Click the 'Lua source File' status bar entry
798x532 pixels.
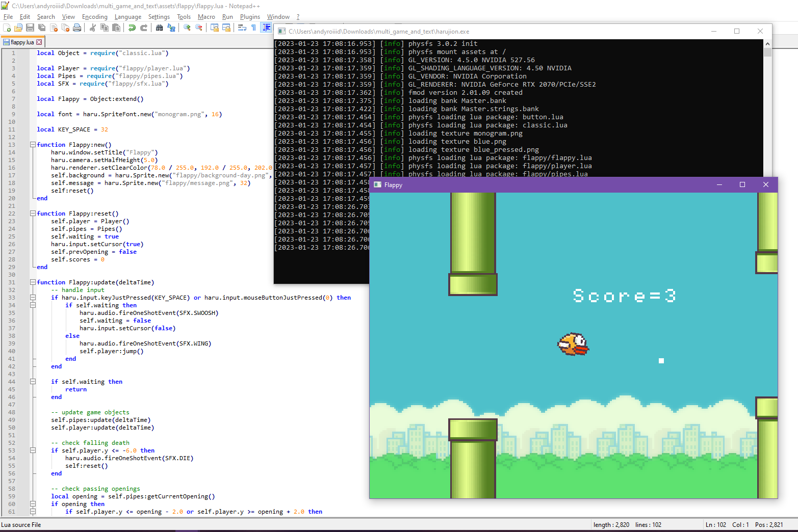click(x=21, y=525)
